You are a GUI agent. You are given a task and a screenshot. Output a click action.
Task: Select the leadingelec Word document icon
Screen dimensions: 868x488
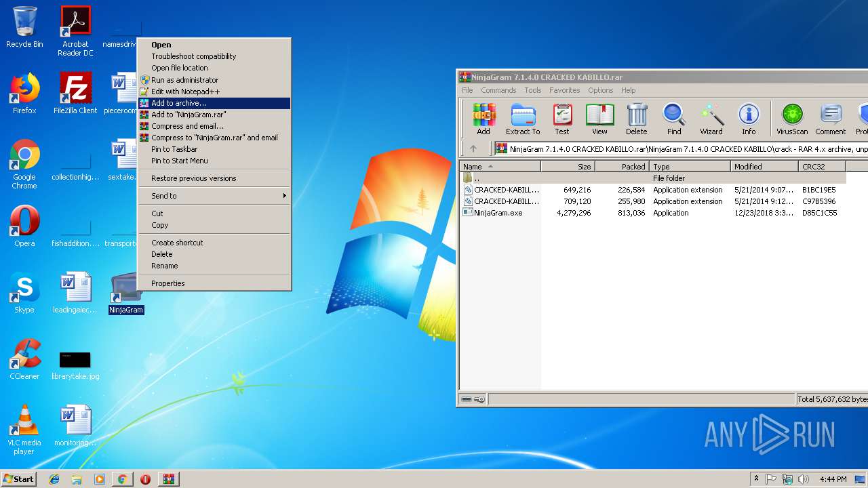point(75,293)
